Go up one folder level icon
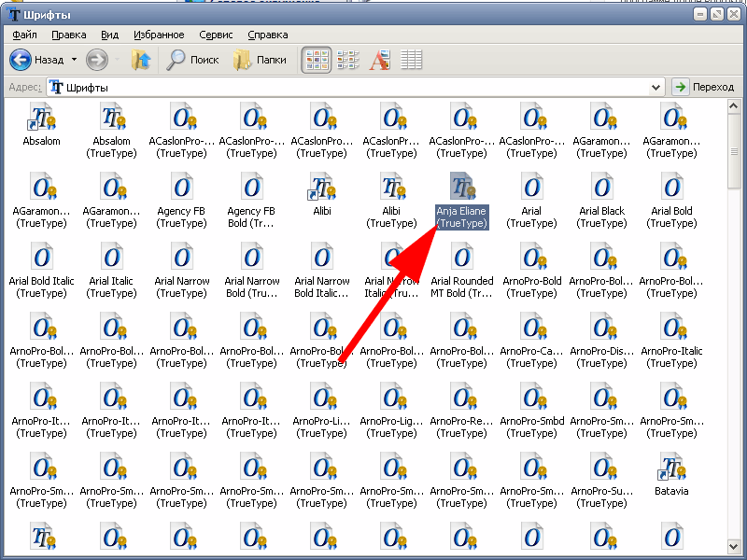747x560 pixels. click(x=141, y=60)
